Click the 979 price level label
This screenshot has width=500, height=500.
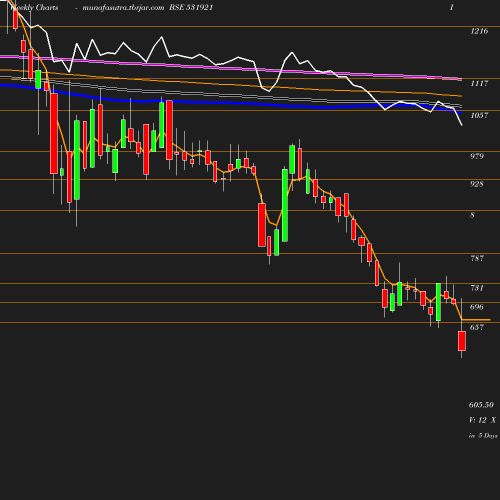(477, 156)
